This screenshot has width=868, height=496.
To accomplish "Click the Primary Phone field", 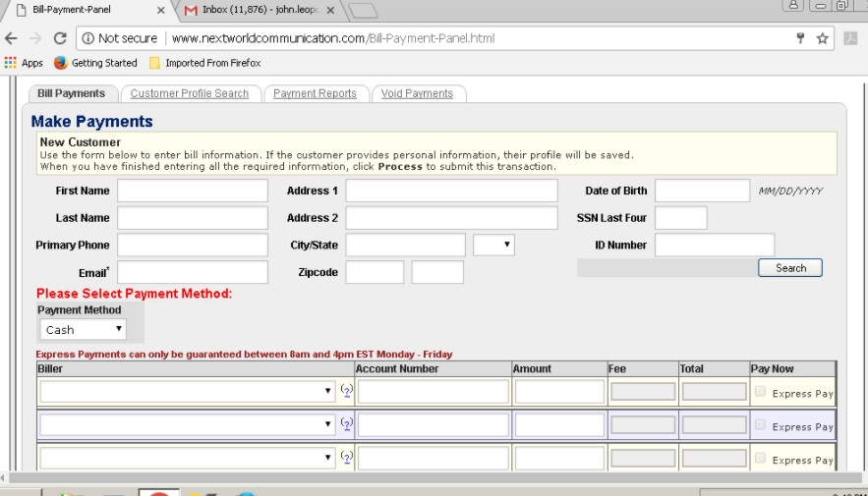I will [193, 245].
